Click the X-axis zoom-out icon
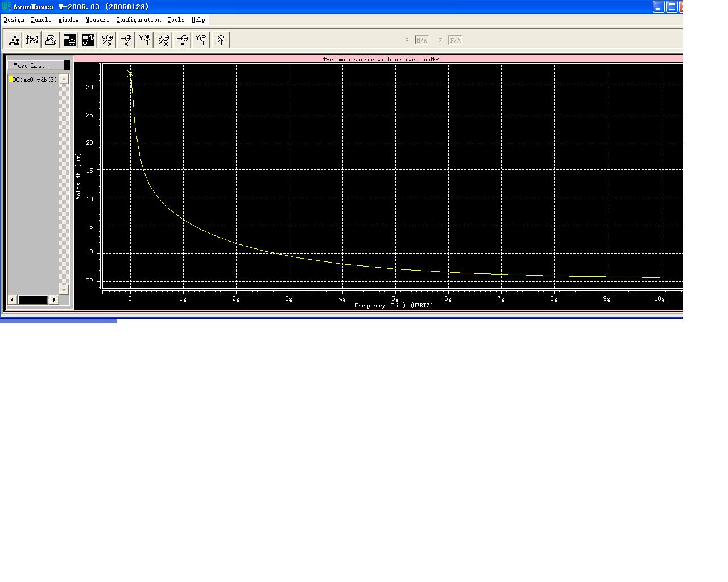Screen dimensions: 728x582 coord(183,40)
